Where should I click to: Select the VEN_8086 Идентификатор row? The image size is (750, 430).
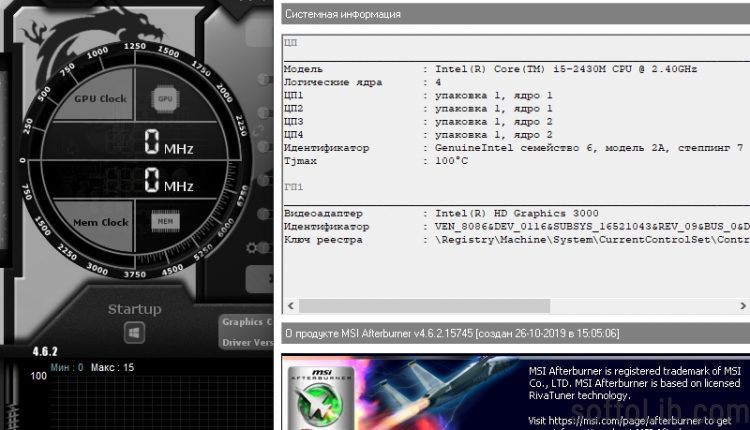(x=517, y=227)
